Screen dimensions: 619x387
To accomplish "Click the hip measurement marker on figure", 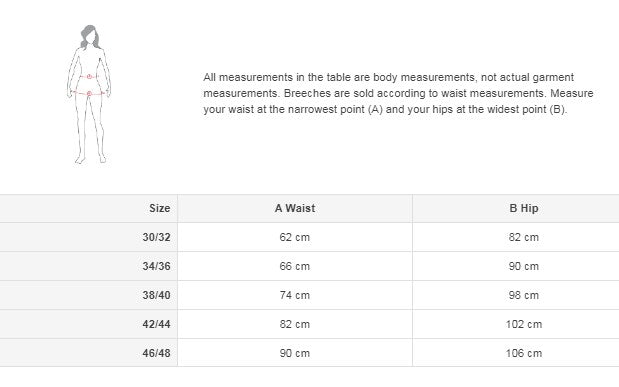I will click(89, 93).
